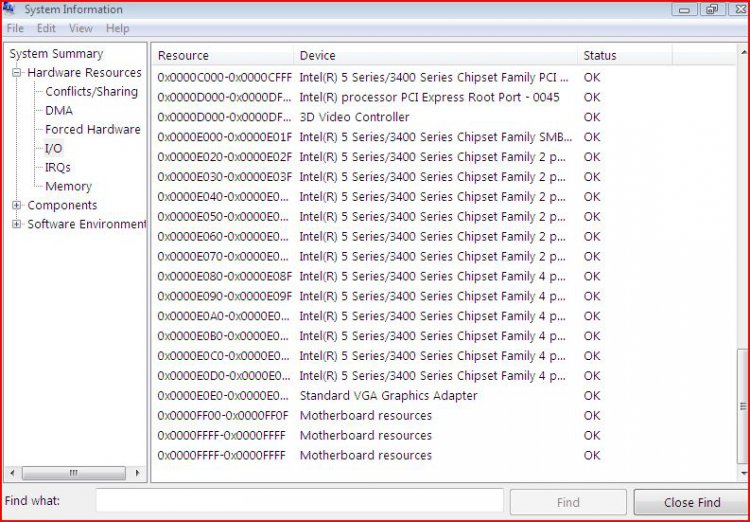Sort by the Device column header
Image resolution: width=750 pixels, height=522 pixels.
[x=435, y=56]
